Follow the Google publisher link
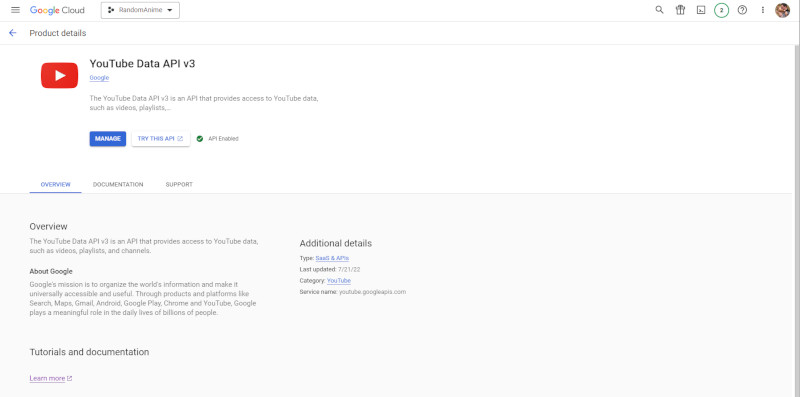 tap(99, 78)
